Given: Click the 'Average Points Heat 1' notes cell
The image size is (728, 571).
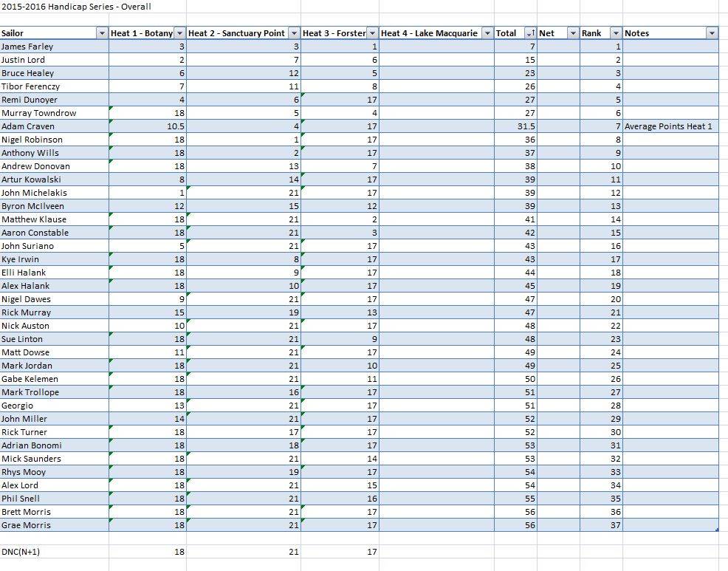Looking at the screenshot, I should click(x=669, y=126).
